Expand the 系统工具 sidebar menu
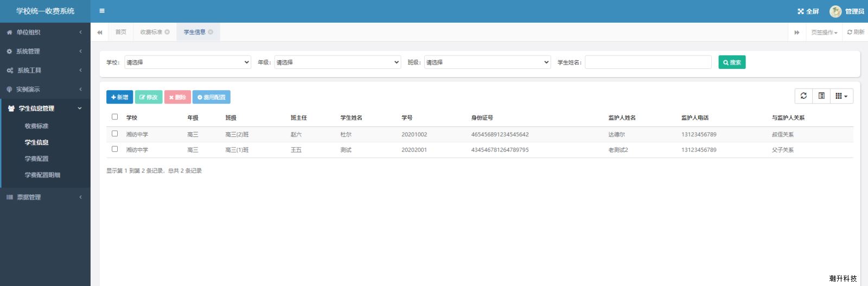The width and height of the screenshot is (868, 286). (x=45, y=70)
